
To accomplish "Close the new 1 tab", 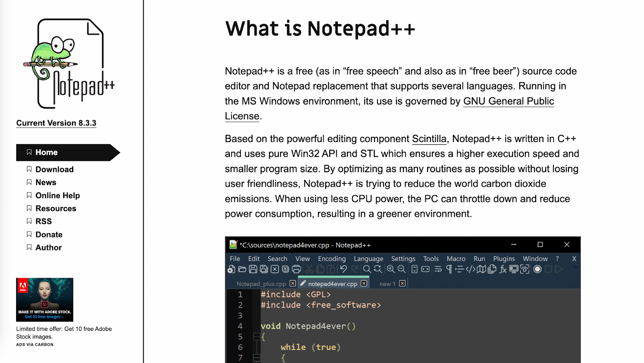I will pos(402,283).
